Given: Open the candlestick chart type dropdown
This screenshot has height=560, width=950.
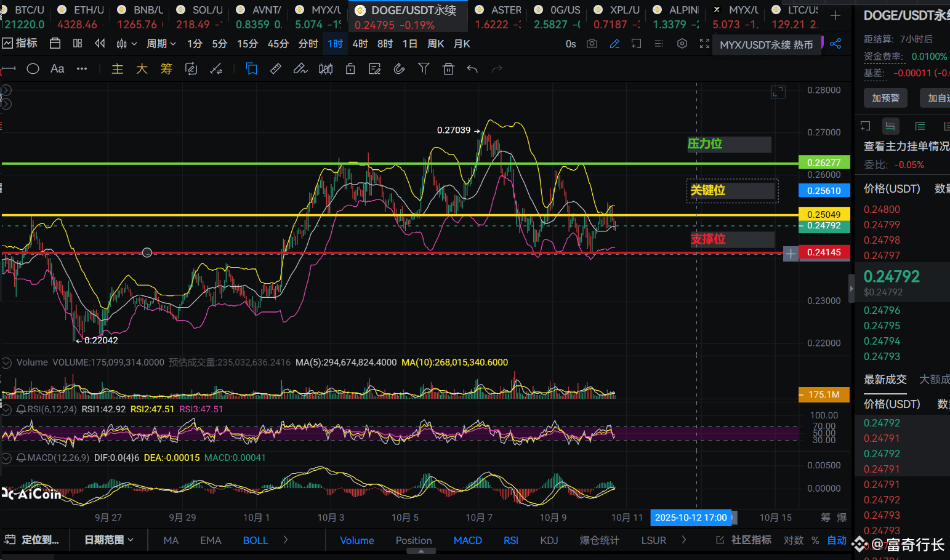Looking at the screenshot, I should click(126, 44).
